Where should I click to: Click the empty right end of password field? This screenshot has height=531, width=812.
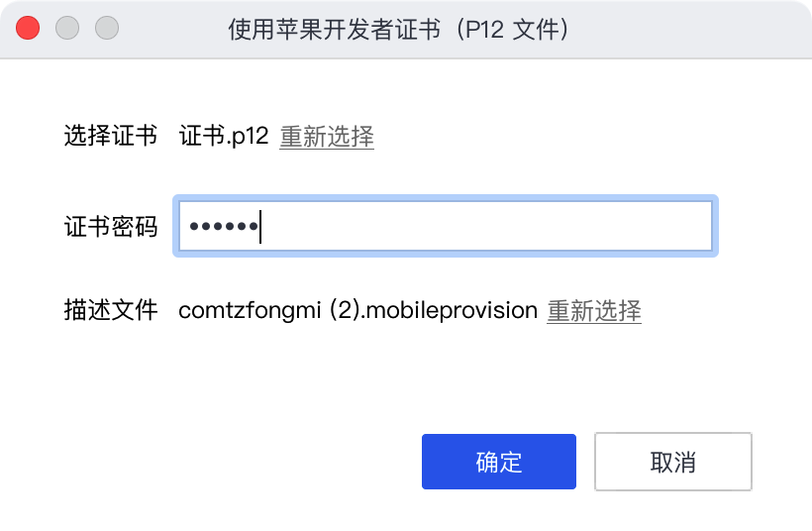[x=673, y=227]
